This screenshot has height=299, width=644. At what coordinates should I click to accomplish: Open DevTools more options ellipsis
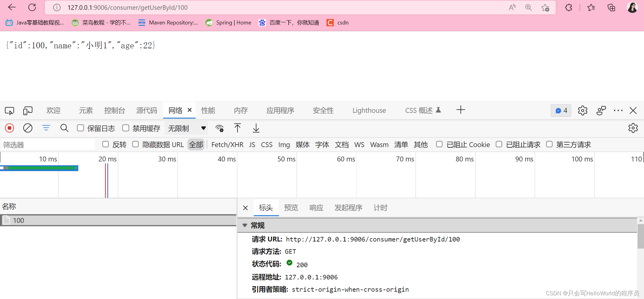tap(618, 111)
